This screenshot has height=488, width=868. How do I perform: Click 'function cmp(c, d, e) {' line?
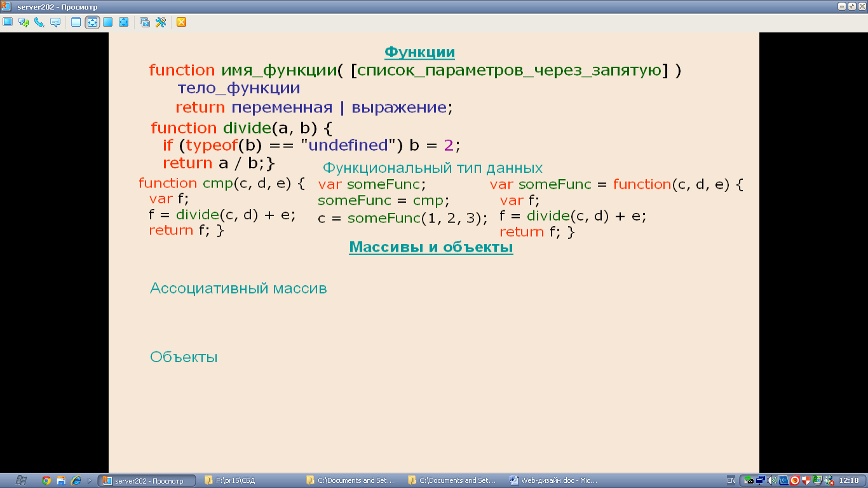click(x=222, y=184)
